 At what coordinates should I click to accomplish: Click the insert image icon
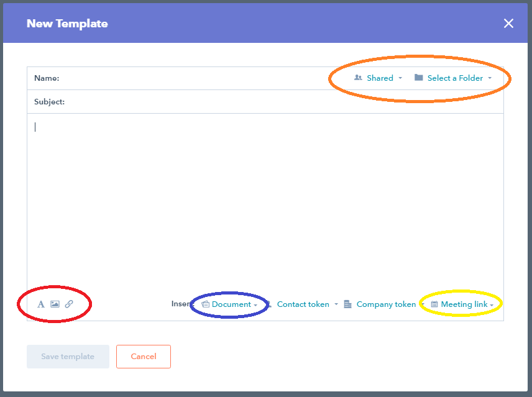(x=55, y=304)
